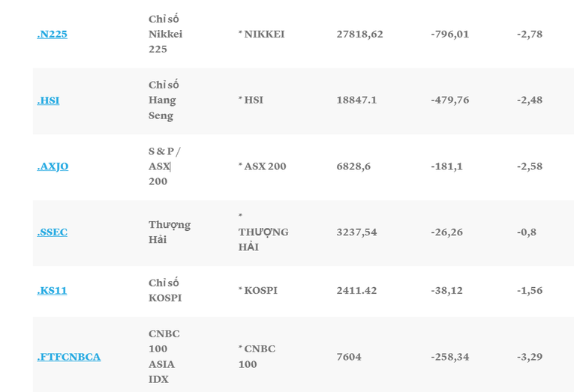Select the 'Chỉ số Nikkei 225' name cell
Viewport: 574px width, 392px height.
[x=165, y=34]
